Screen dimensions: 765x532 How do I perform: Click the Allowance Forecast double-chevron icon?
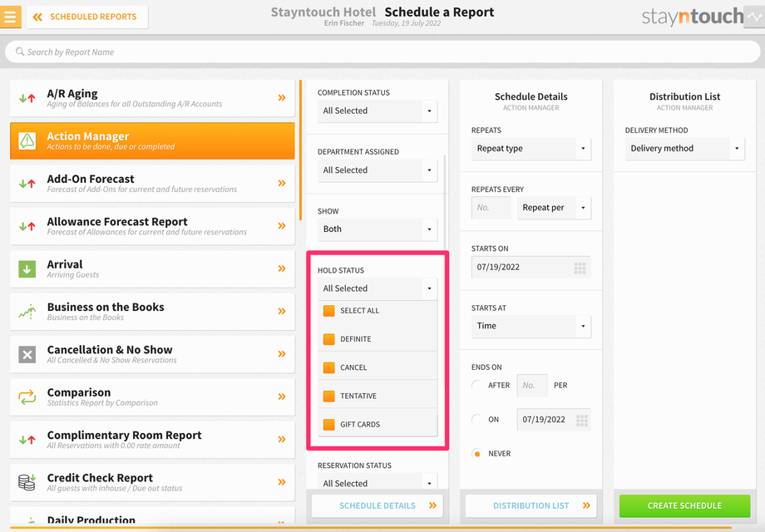pos(282,226)
